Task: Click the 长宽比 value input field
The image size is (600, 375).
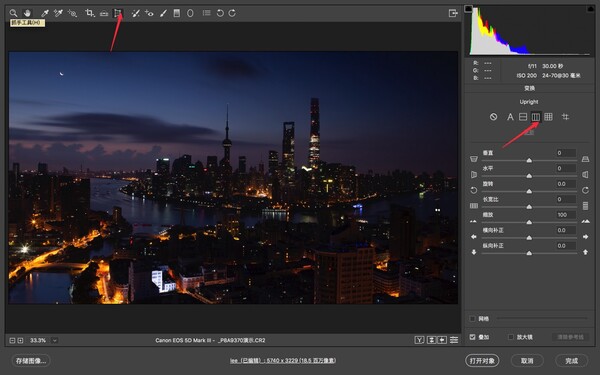Action: click(566, 199)
